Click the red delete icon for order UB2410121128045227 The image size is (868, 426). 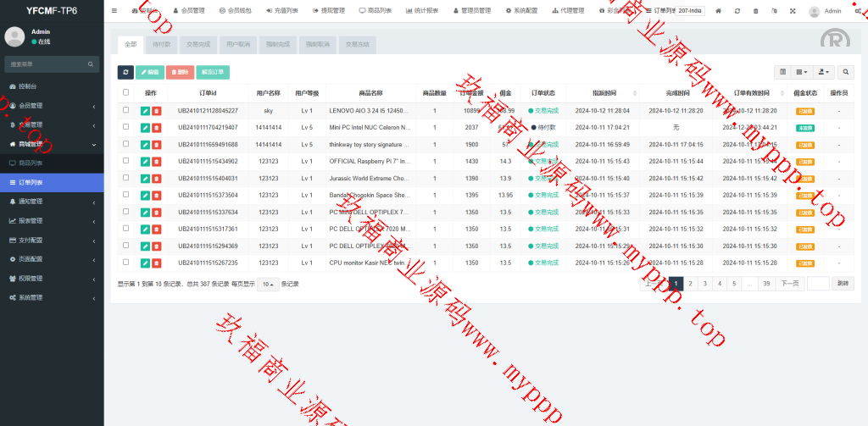tap(157, 111)
